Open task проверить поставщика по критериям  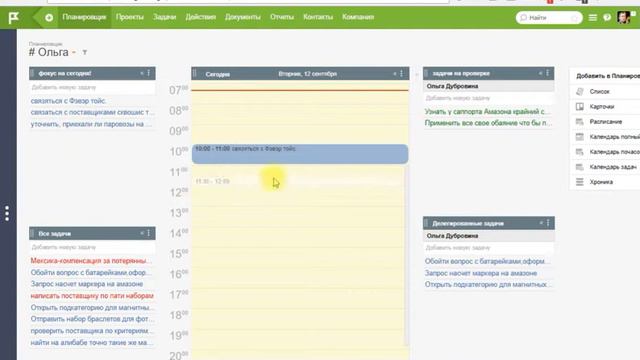tap(92, 331)
